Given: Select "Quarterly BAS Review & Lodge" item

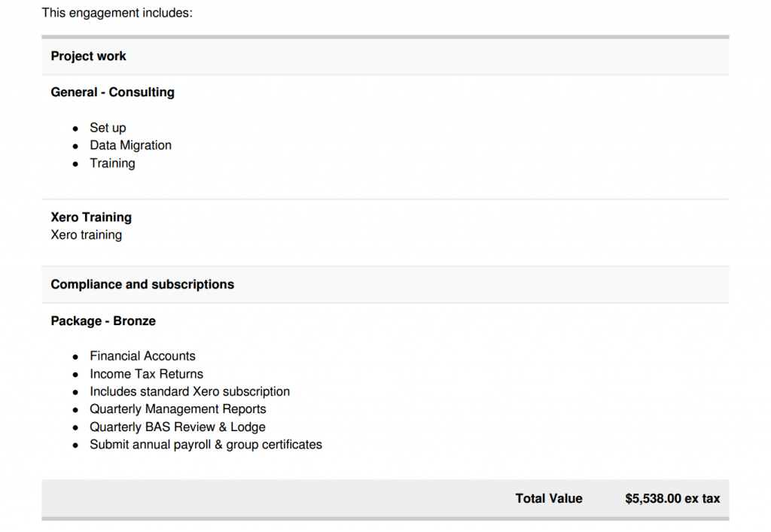Looking at the screenshot, I should [178, 427].
